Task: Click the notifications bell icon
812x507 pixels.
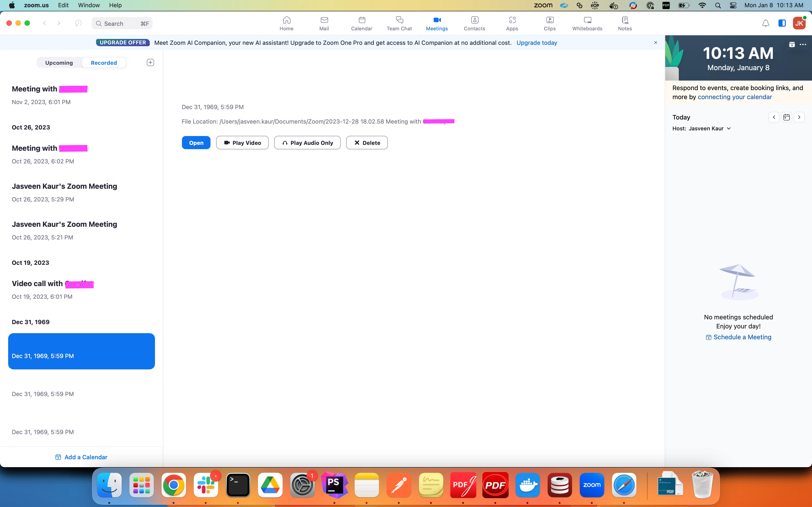Action: coord(765,23)
